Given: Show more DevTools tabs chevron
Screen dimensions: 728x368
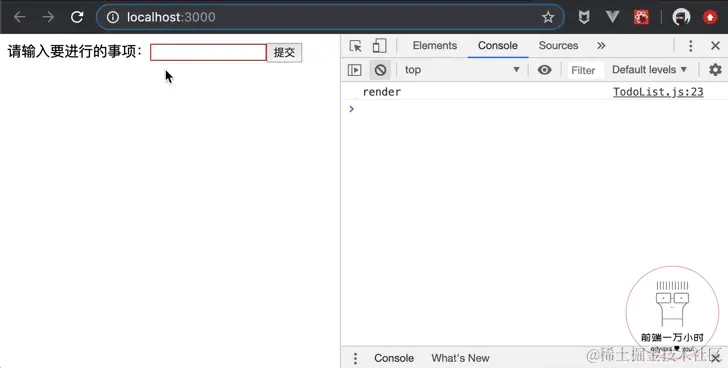Looking at the screenshot, I should [601, 45].
